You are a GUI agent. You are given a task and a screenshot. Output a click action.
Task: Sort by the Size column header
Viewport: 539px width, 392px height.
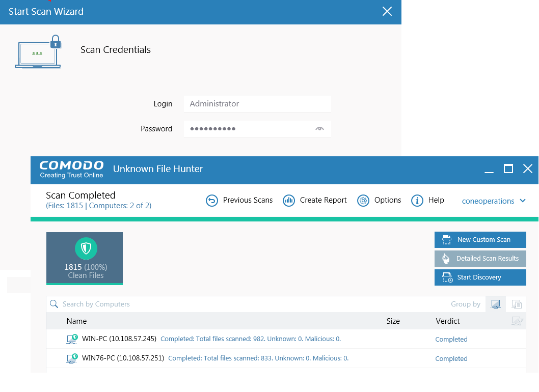click(x=393, y=321)
